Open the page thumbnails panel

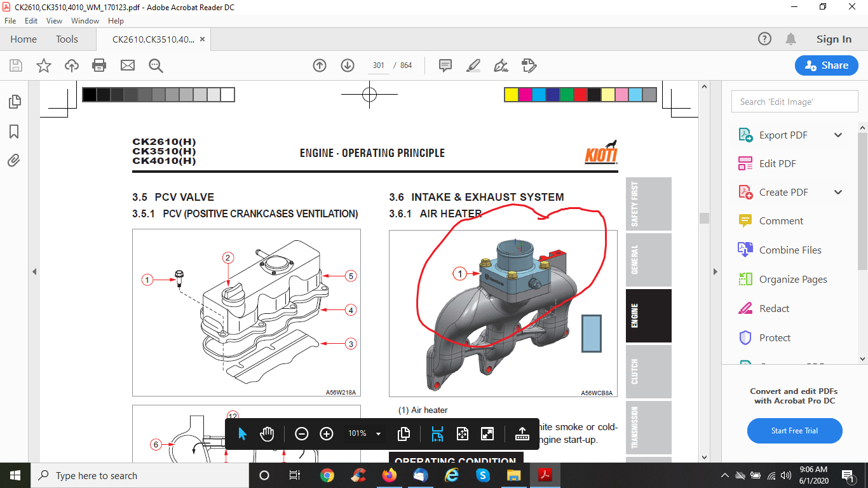click(14, 102)
